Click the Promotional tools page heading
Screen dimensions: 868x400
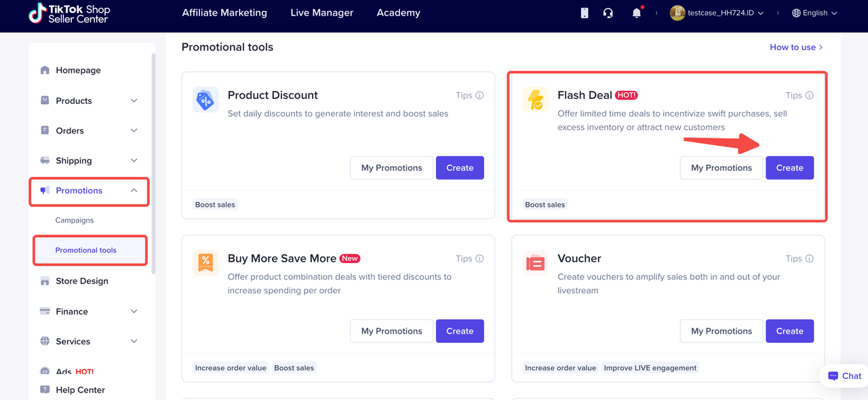[227, 47]
